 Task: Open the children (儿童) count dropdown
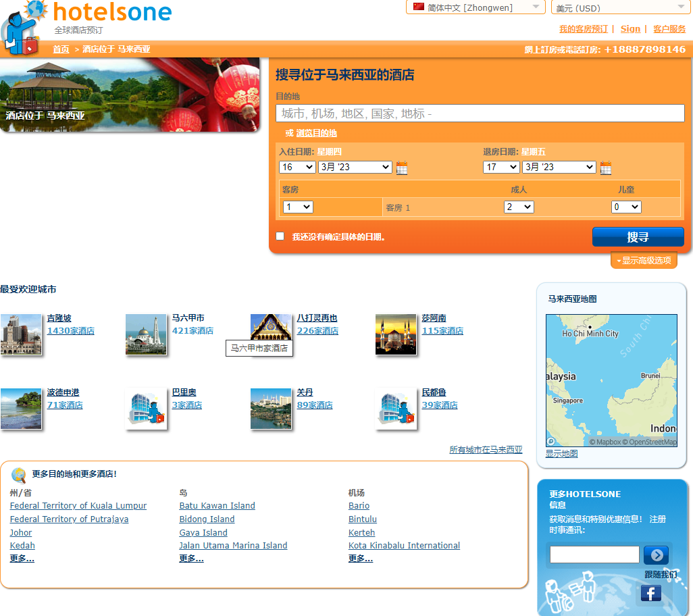626,207
